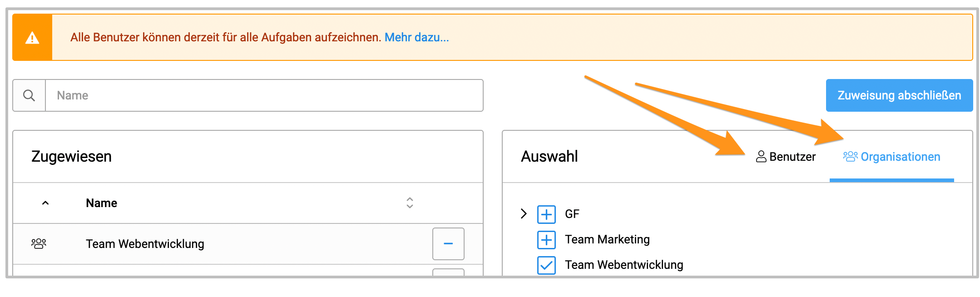Switch to the Organisationen tab

(891, 157)
